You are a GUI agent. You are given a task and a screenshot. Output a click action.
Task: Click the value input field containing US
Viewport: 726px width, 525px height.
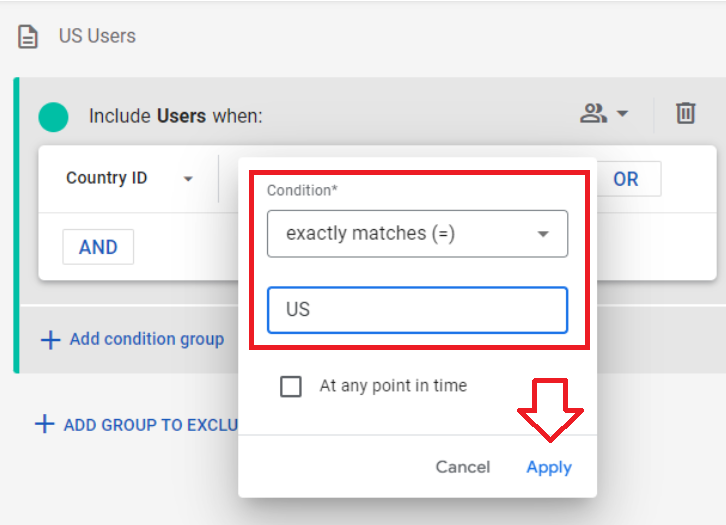(417, 310)
